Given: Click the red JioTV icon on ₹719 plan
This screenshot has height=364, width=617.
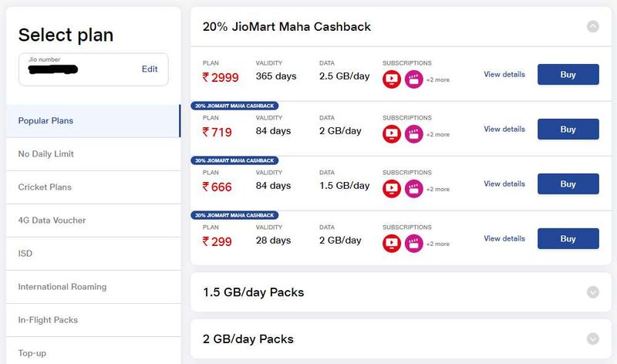Looking at the screenshot, I should tap(392, 134).
